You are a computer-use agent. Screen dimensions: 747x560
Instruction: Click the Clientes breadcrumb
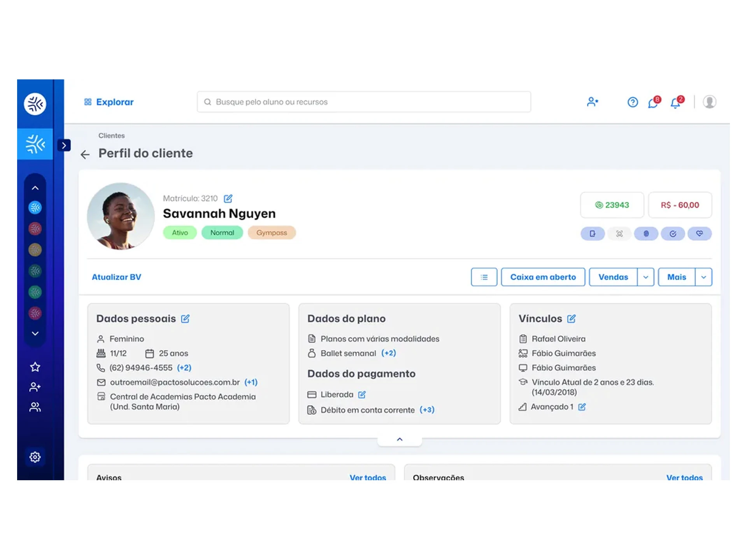(x=111, y=135)
